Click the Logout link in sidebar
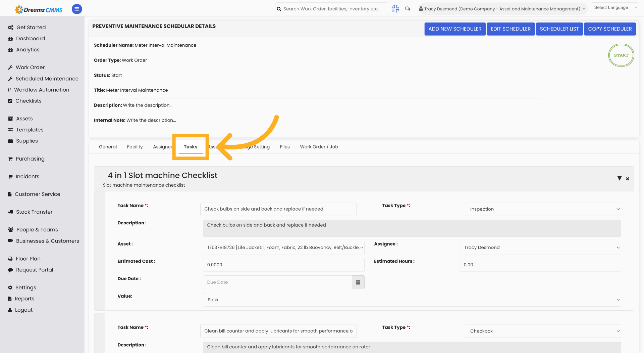644x353 pixels. coord(24,310)
